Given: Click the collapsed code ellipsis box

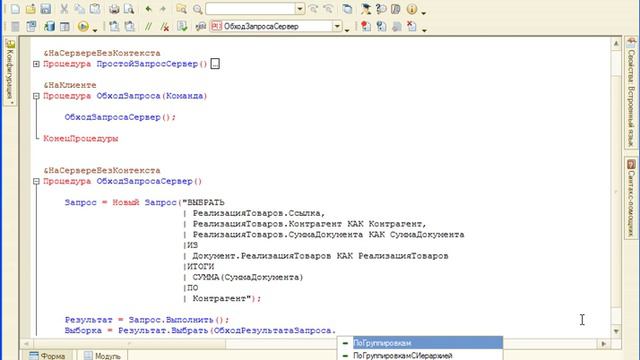Looking at the screenshot, I should click(x=215, y=64).
